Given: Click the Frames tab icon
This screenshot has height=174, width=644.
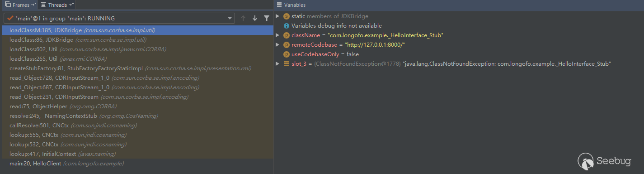Looking at the screenshot, I should click(8, 5).
